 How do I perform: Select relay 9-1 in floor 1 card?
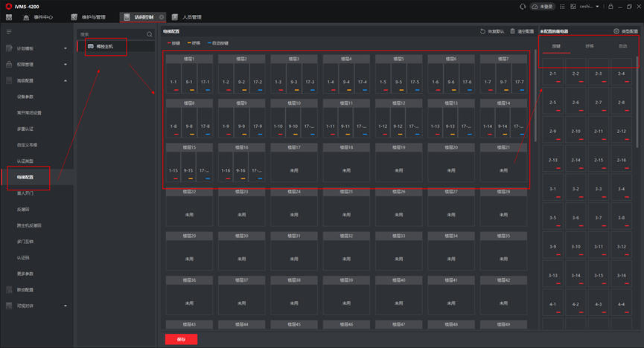(x=189, y=78)
